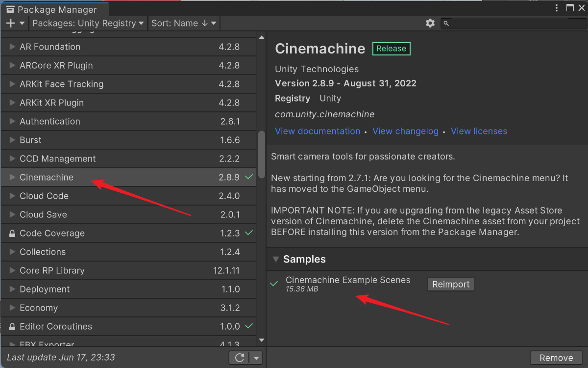Open View changelog link
588x368 pixels.
coord(405,131)
